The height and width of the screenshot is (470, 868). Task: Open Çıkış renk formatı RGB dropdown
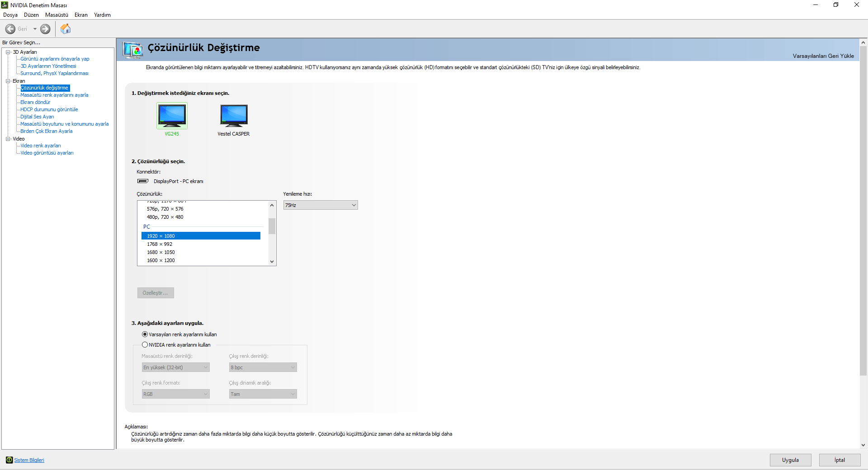coord(175,394)
